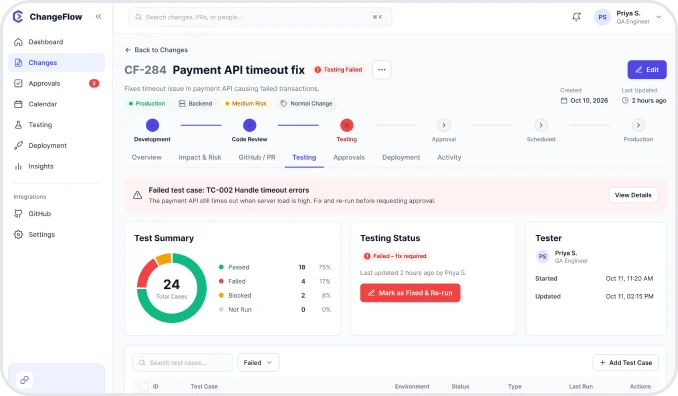Click the Edit button
Image resolution: width=678 pixels, height=396 pixels.
point(647,70)
